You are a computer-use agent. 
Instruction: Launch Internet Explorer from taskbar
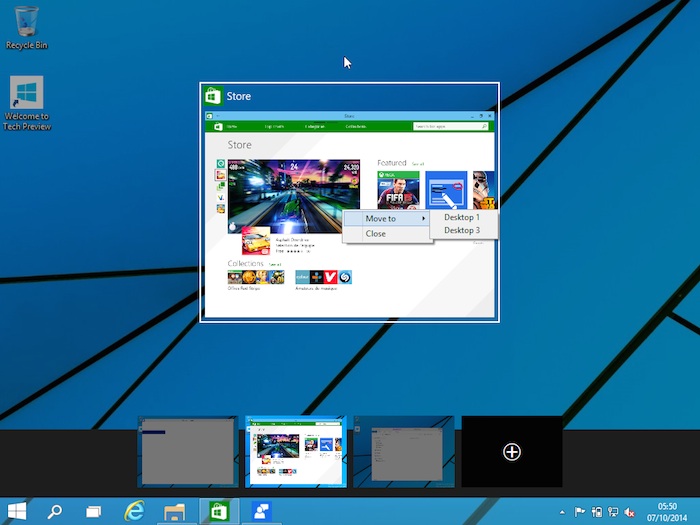point(134,511)
